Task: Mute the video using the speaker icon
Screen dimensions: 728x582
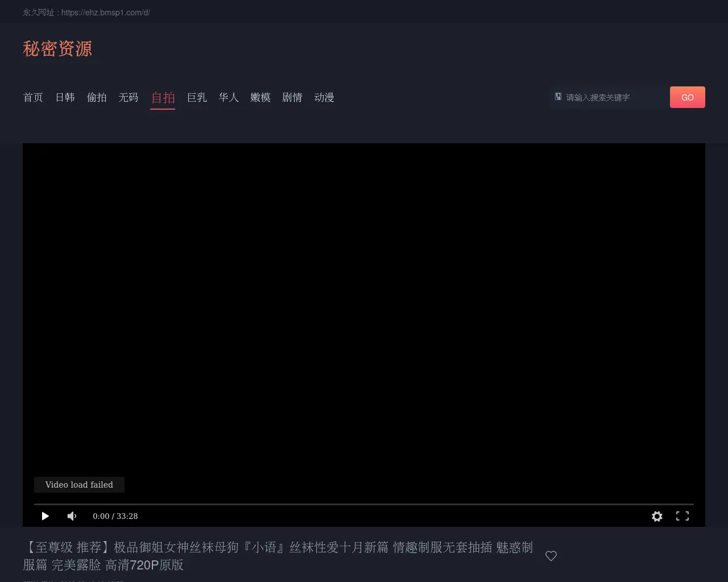Action: coord(72,516)
